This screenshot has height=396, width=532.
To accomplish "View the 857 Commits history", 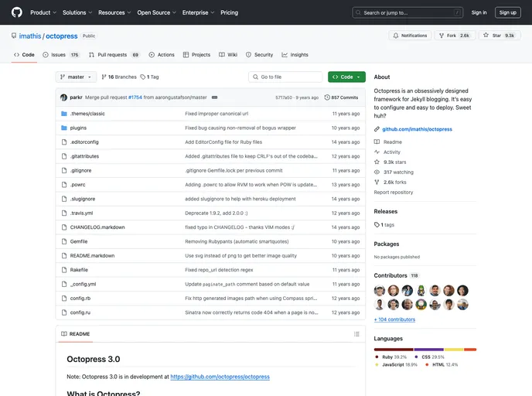I will click(341, 97).
